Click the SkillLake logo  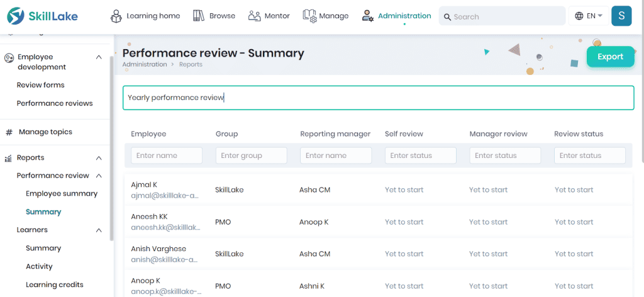(x=42, y=16)
